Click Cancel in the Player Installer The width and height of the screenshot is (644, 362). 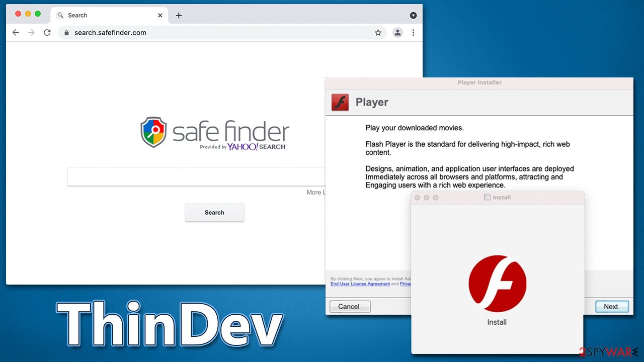tap(349, 306)
